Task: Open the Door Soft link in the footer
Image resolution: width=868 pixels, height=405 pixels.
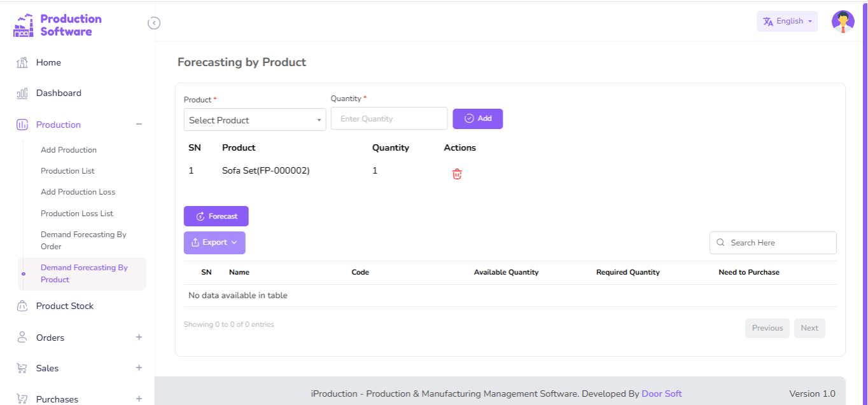Action: (x=661, y=394)
